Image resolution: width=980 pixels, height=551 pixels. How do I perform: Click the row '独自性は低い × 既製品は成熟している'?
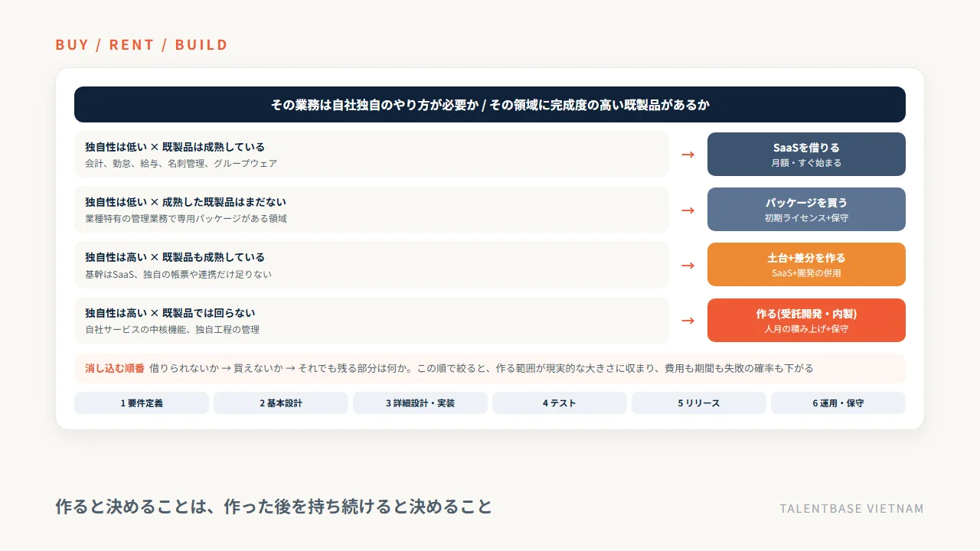[x=371, y=154]
